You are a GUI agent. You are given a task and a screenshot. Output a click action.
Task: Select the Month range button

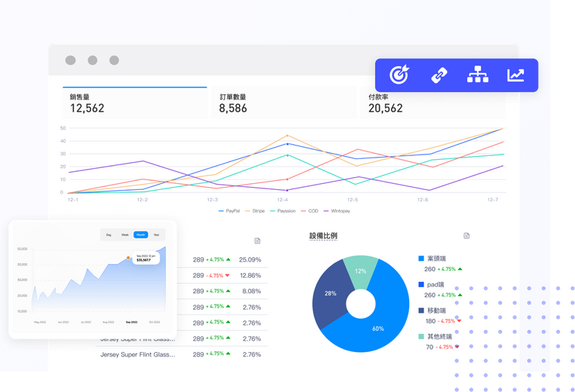click(140, 235)
